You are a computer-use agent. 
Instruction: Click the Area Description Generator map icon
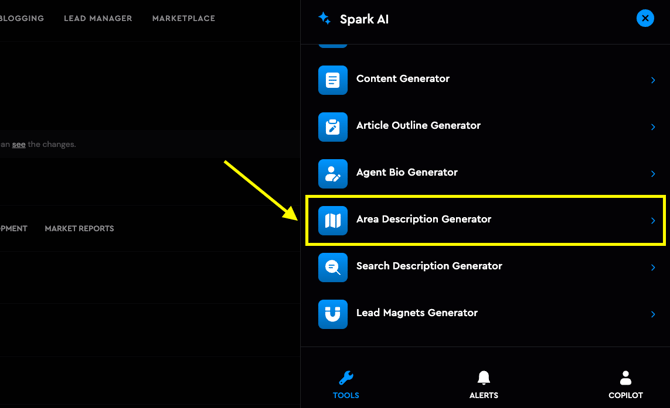pos(333,220)
